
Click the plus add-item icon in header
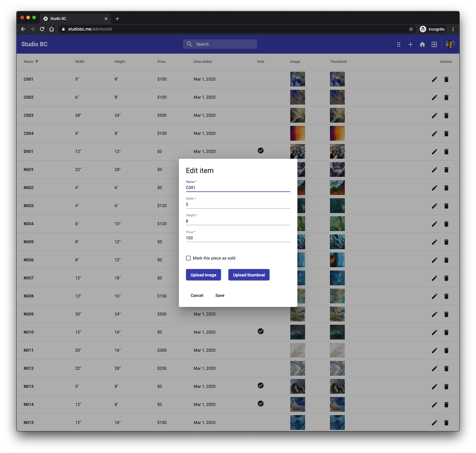point(411,44)
